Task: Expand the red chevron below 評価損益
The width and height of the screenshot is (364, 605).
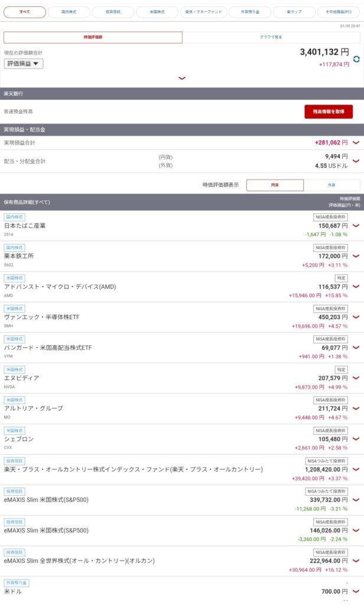Action: [182, 78]
